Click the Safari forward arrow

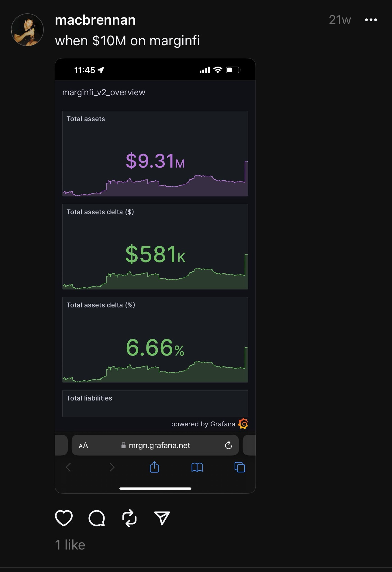click(112, 467)
